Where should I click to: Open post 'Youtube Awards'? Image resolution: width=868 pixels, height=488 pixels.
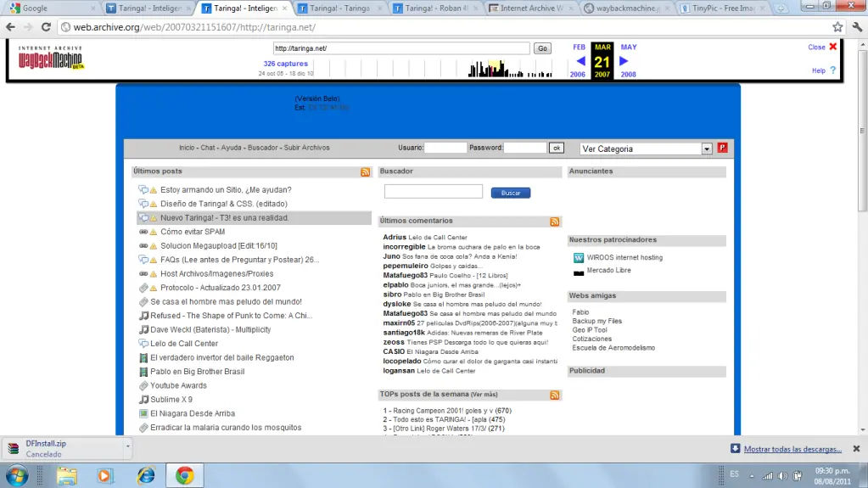[178, 385]
